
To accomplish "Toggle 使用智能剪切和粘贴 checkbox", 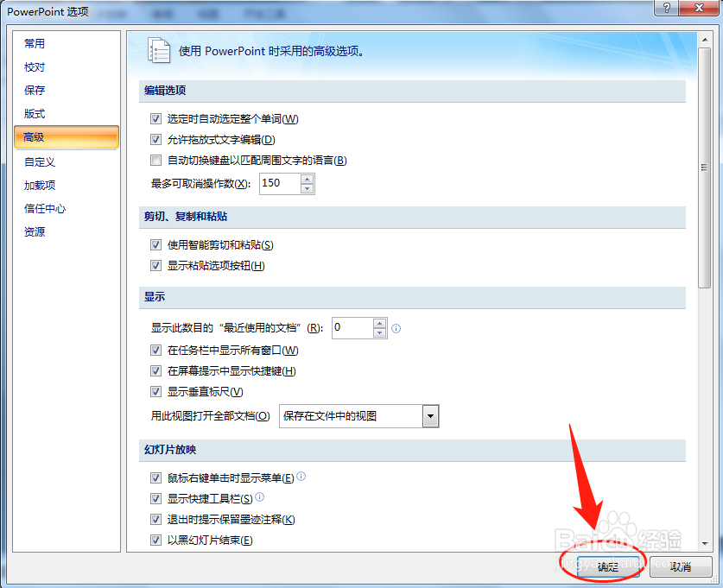I will [155, 244].
